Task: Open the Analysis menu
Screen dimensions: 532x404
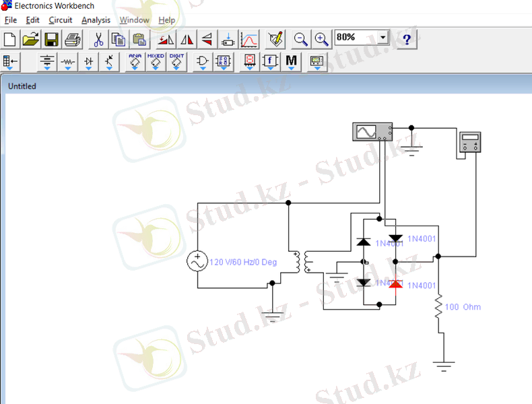Action: coord(96,20)
